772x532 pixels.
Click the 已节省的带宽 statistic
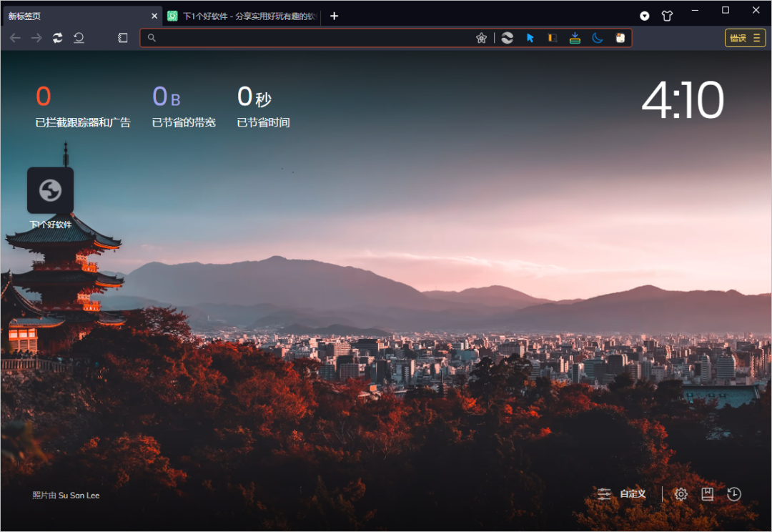[x=184, y=106]
